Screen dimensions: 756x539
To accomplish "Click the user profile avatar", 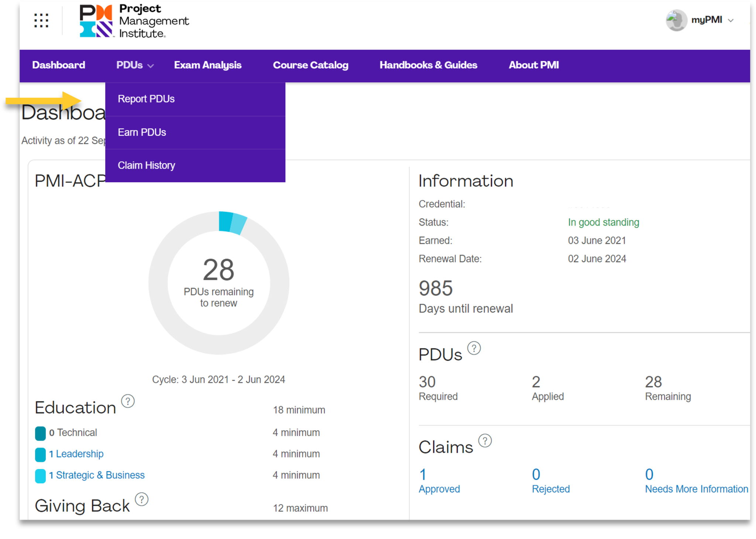I will (676, 20).
